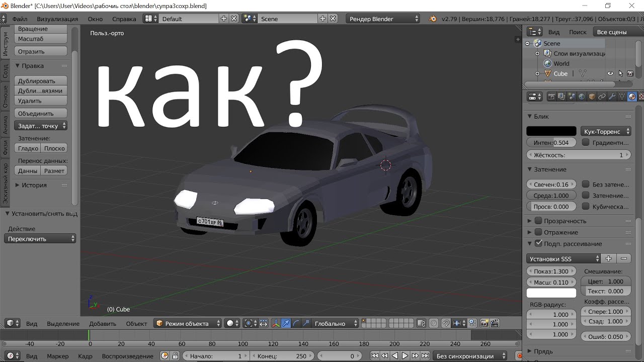Enable the Прозрачность panel checkbox
This screenshot has width=644, height=362.
coord(538,221)
